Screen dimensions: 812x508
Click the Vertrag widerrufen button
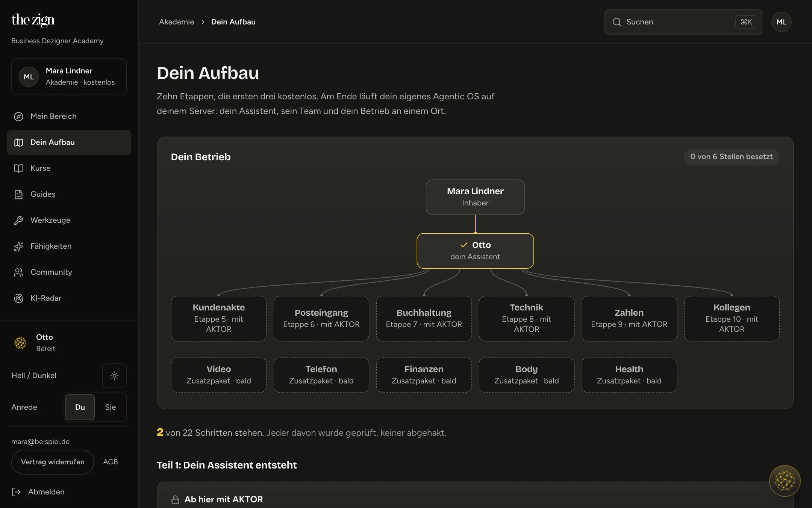53,462
